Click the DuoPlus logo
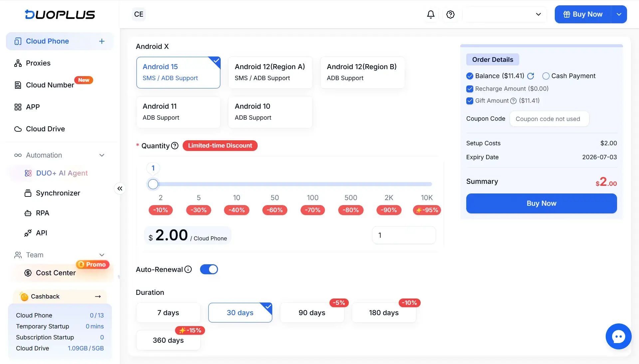The width and height of the screenshot is (639, 364). (x=60, y=14)
